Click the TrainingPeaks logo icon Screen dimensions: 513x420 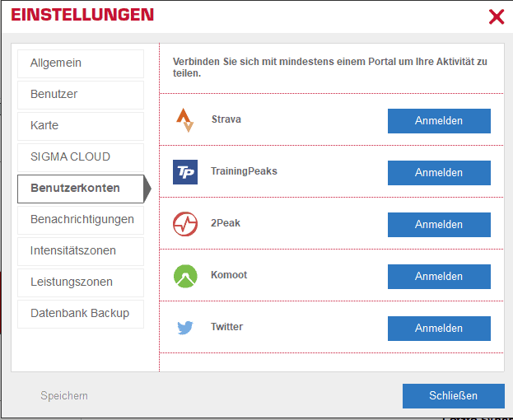pyautogui.click(x=185, y=172)
